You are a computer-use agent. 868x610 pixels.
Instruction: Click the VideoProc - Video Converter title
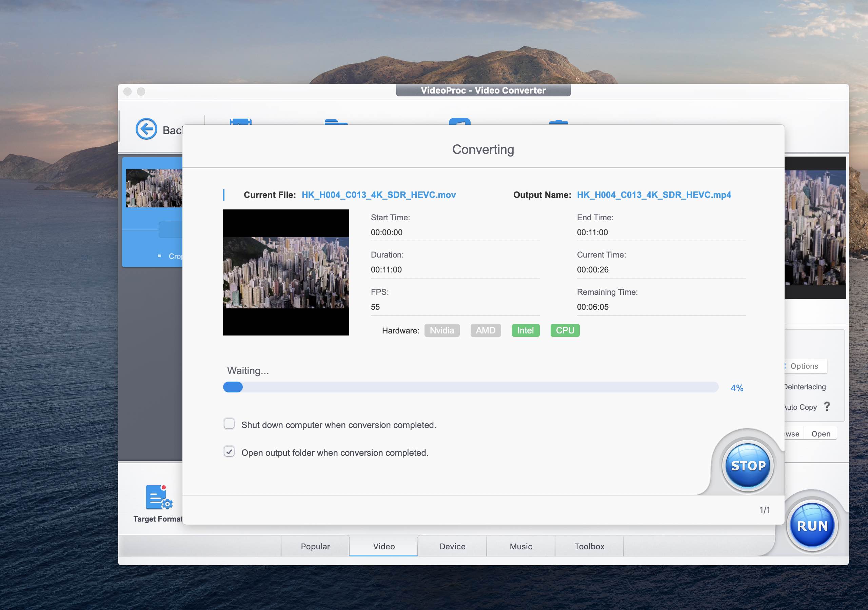click(483, 90)
